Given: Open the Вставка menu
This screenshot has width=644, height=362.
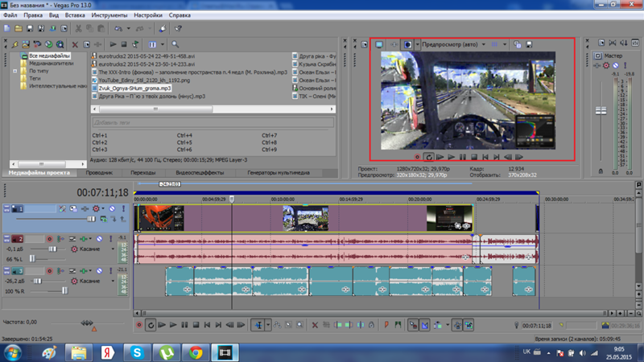Looking at the screenshot, I should click(x=75, y=15).
